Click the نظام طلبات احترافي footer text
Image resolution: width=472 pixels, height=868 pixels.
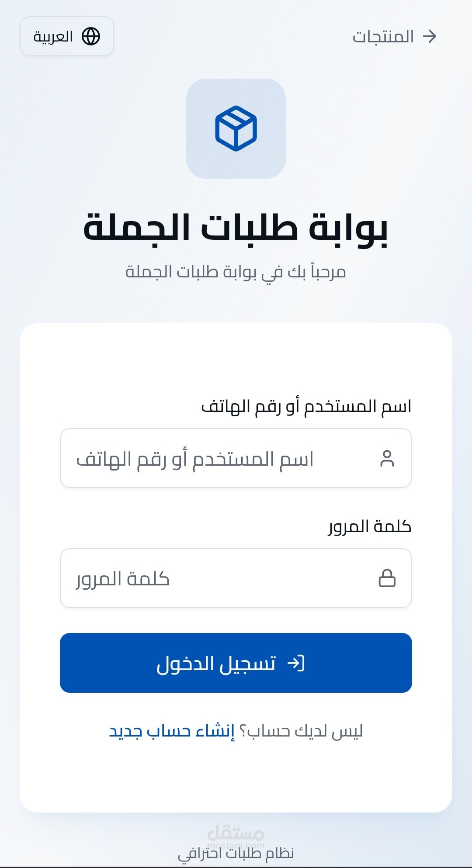[236, 853]
